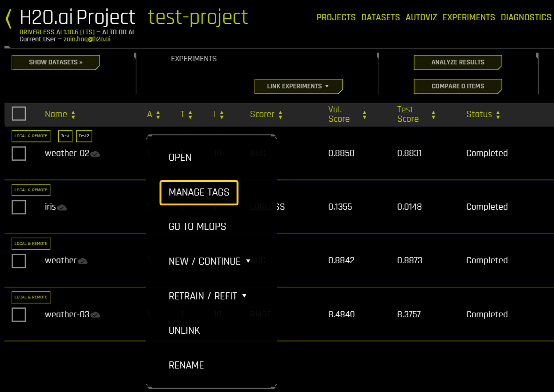Select MANAGE TAGS from the context menu
554x392 pixels.
click(x=199, y=192)
